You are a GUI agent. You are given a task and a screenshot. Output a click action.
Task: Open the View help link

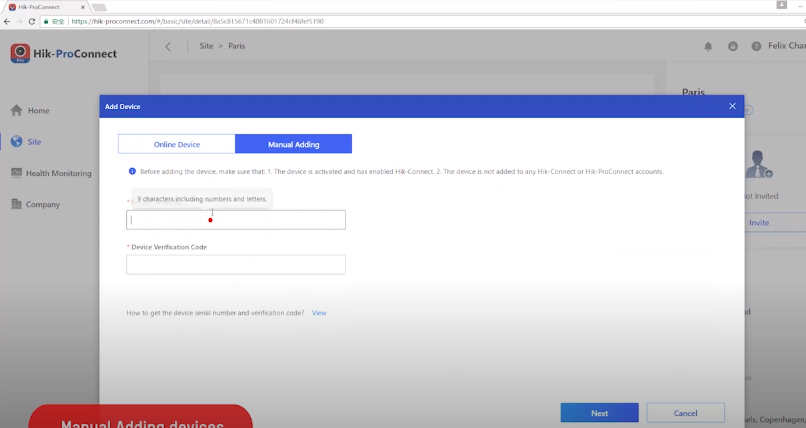(319, 312)
